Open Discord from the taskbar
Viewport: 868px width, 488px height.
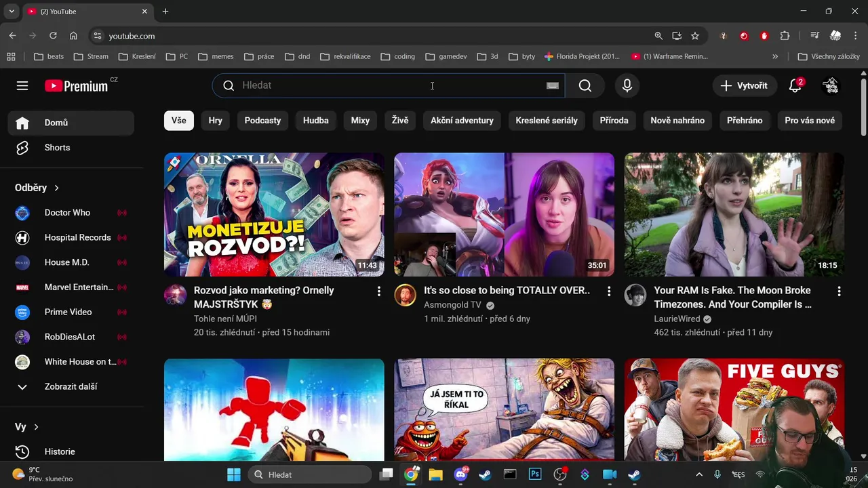click(x=460, y=474)
